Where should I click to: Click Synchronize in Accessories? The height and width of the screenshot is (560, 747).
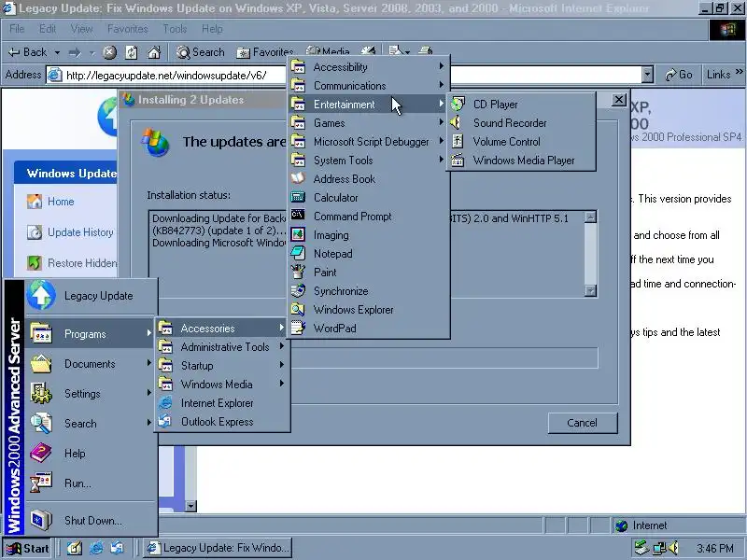coord(369,291)
